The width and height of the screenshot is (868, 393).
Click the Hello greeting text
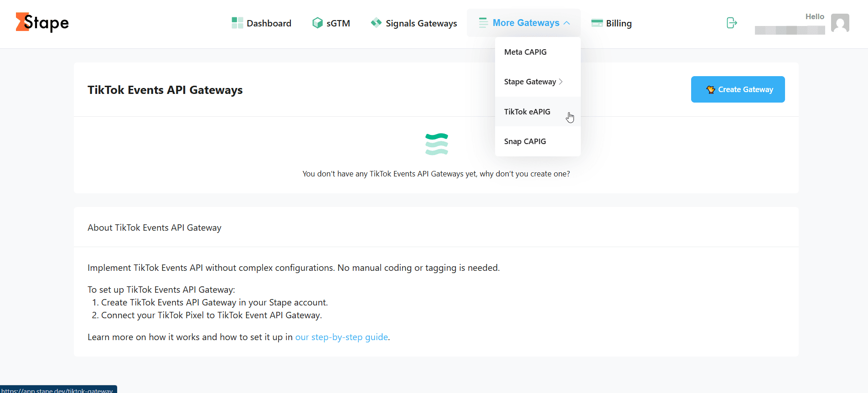click(x=815, y=16)
